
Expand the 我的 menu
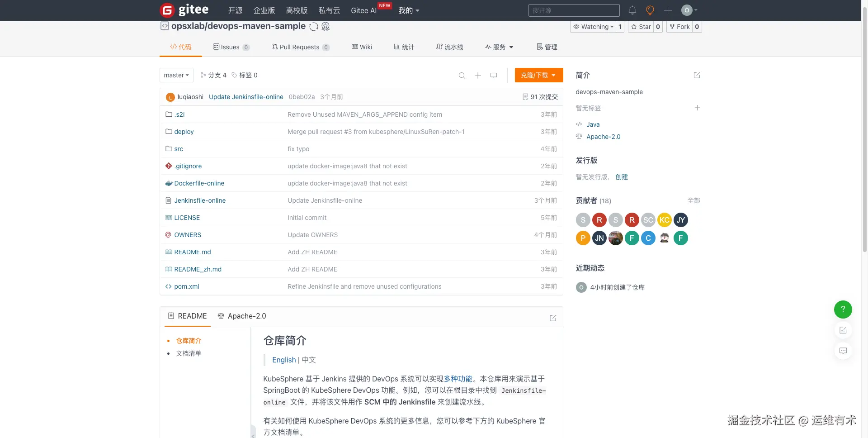409,10
